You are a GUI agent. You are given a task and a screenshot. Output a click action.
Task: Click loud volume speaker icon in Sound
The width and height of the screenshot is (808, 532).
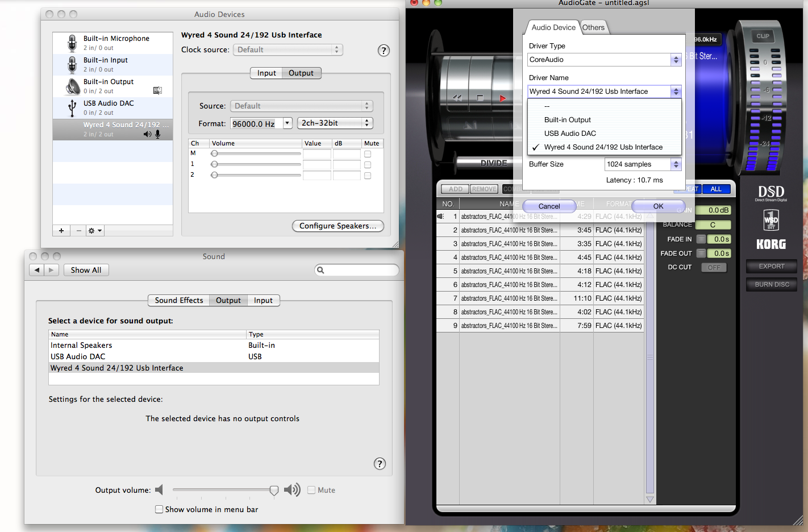pos(292,490)
